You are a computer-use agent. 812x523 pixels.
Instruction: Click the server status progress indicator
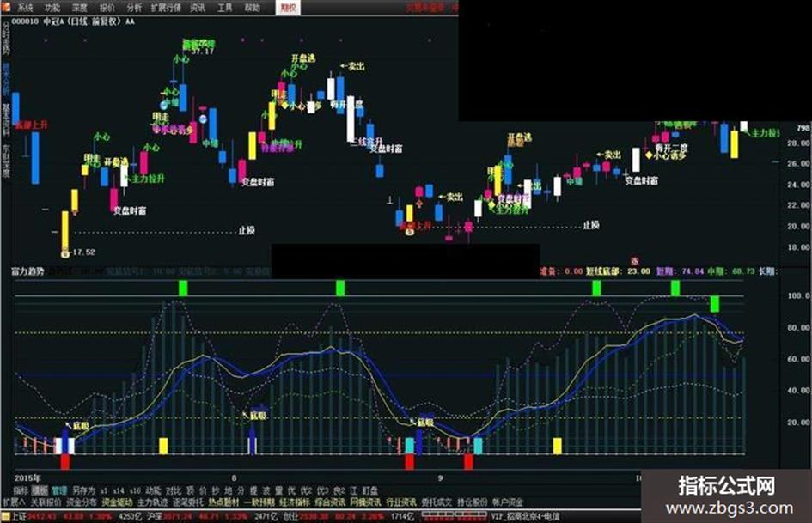click(x=455, y=516)
